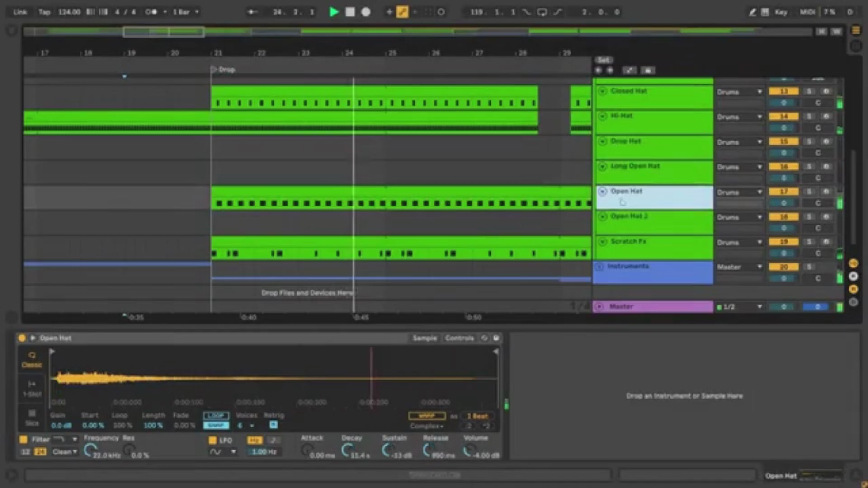Click the Stop transport button
Image resolution: width=868 pixels, height=488 pixels.
click(350, 12)
